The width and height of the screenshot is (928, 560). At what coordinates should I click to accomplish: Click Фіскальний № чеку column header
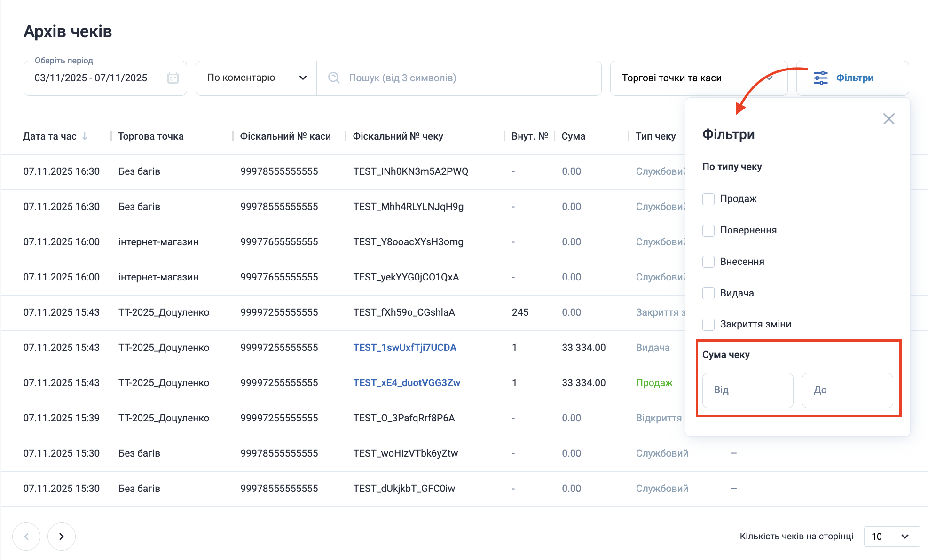point(398,136)
